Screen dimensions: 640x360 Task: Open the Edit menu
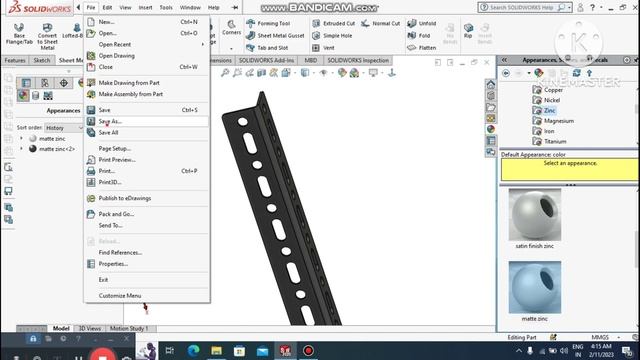pyautogui.click(x=107, y=7)
